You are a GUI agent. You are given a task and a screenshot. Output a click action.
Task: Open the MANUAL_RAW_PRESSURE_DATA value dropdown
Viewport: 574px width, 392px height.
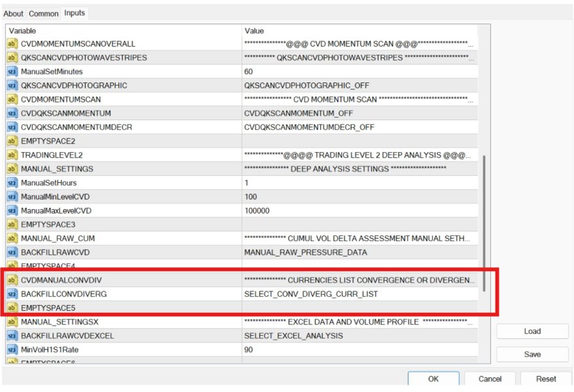pos(360,252)
